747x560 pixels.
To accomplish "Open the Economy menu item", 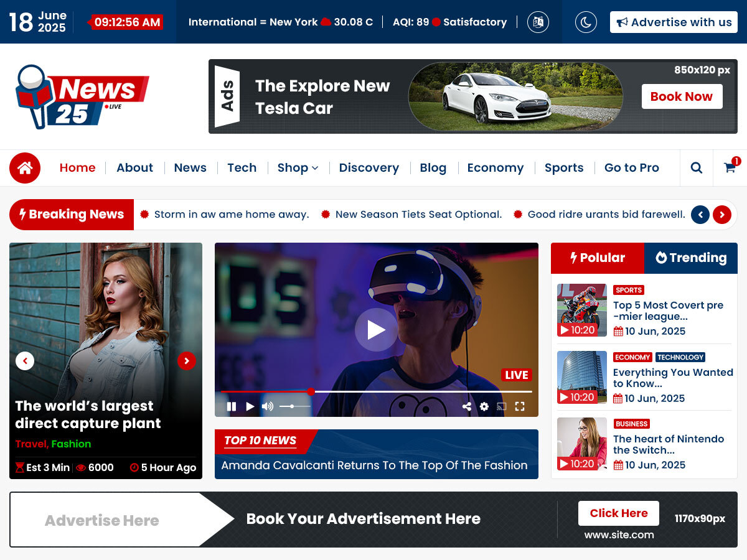I will pyautogui.click(x=496, y=167).
